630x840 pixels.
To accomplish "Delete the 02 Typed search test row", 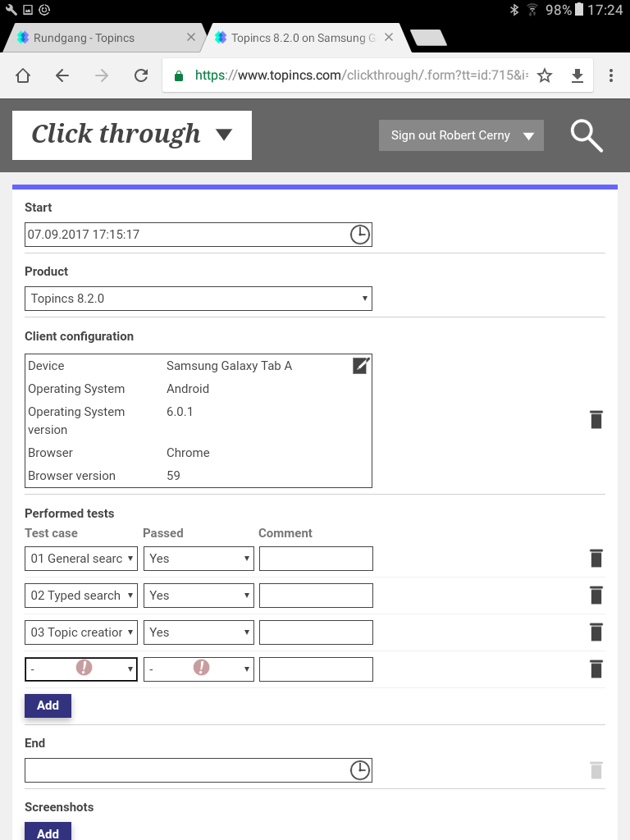I will pos(596,596).
